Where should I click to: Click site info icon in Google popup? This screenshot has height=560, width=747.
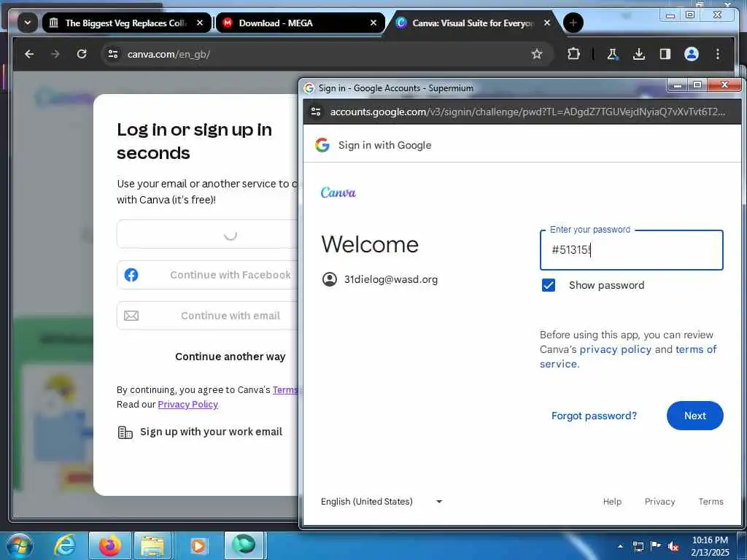[315, 112]
